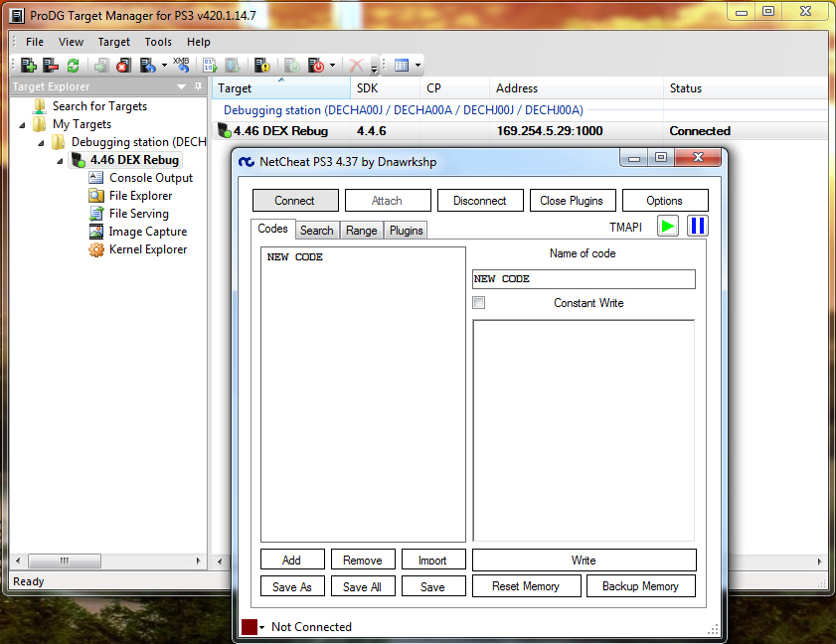Click the Add Target toolbar icon
Image resolution: width=836 pixels, height=644 pixels.
(x=28, y=65)
